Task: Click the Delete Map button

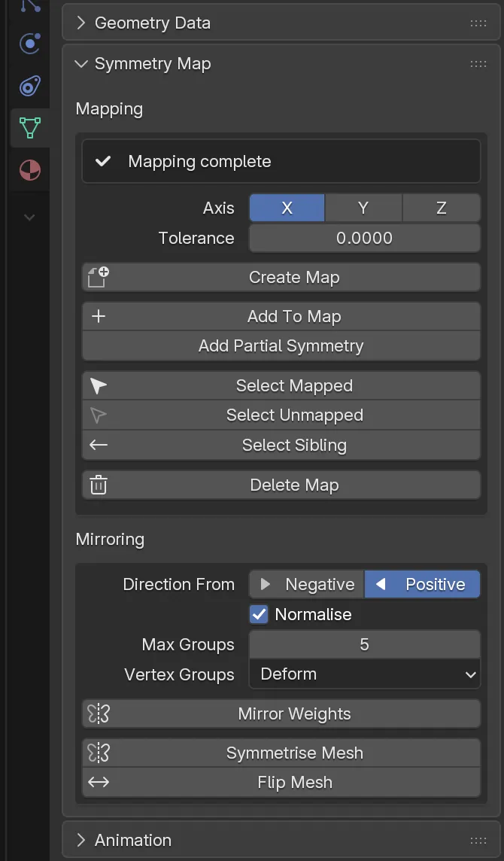Action: click(x=281, y=485)
